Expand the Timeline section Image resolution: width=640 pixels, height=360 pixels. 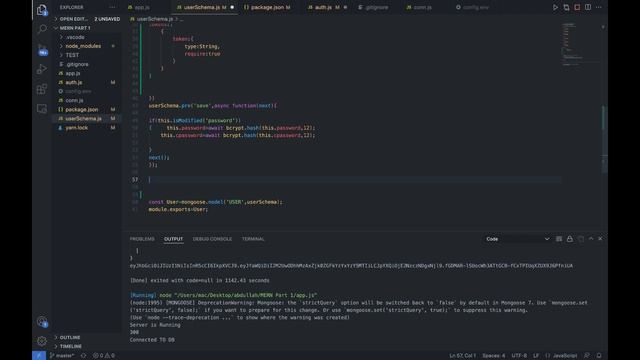point(88,346)
